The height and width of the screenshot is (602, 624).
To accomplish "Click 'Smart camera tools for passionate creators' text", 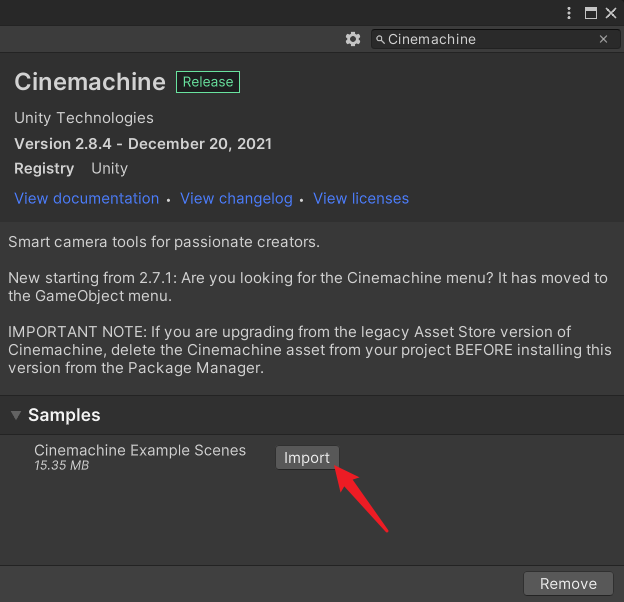I will coord(164,242).
